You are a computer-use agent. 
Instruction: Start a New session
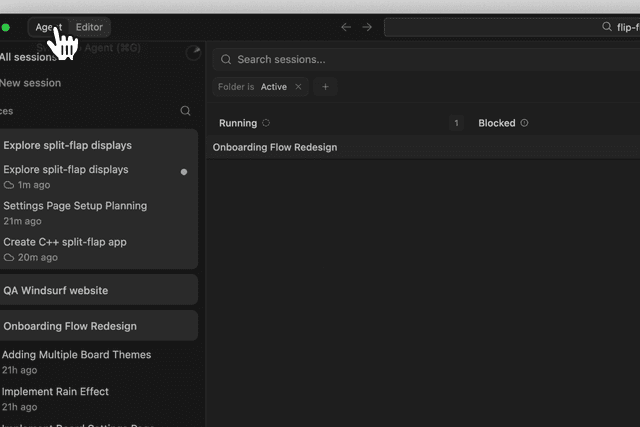pyautogui.click(x=30, y=83)
